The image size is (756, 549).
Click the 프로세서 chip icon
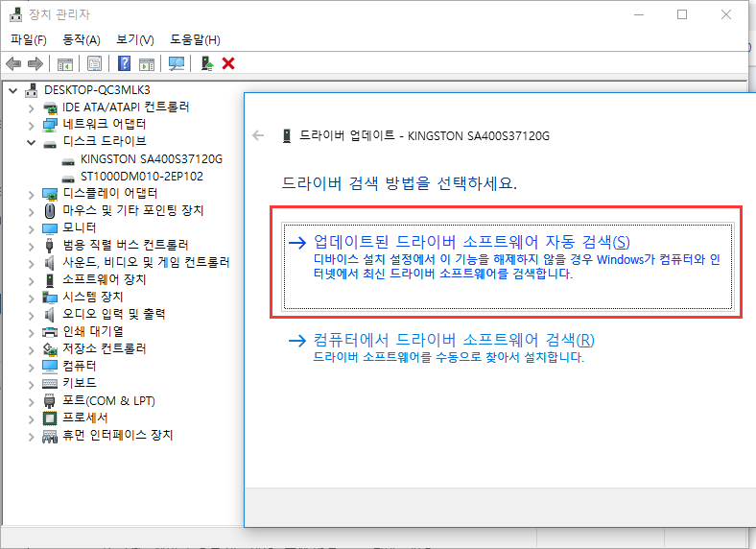(50, 418)
